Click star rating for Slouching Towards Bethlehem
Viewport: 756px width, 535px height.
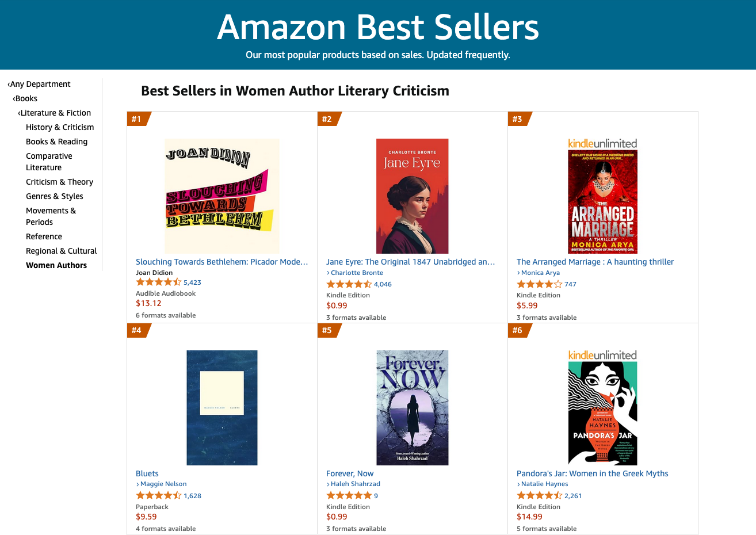[158, 282]
